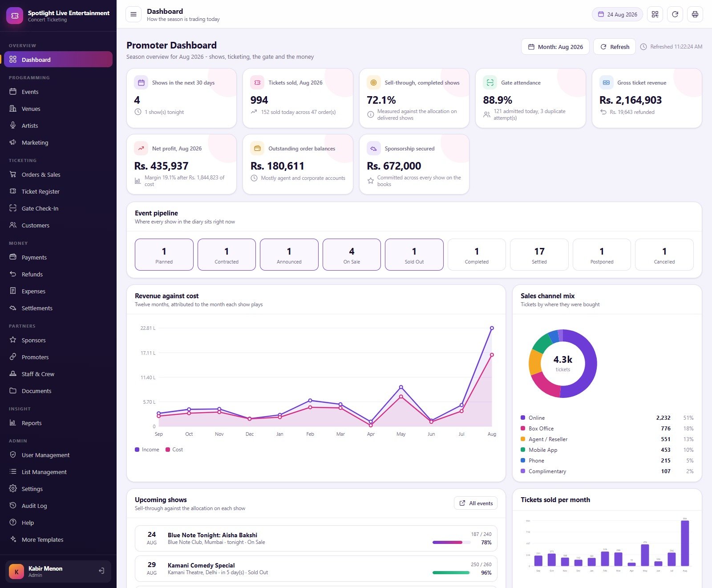Click Agent / Reseller legend entry
Image resolution: width=712 pixels, height=588 pixels.
[607, 439]
